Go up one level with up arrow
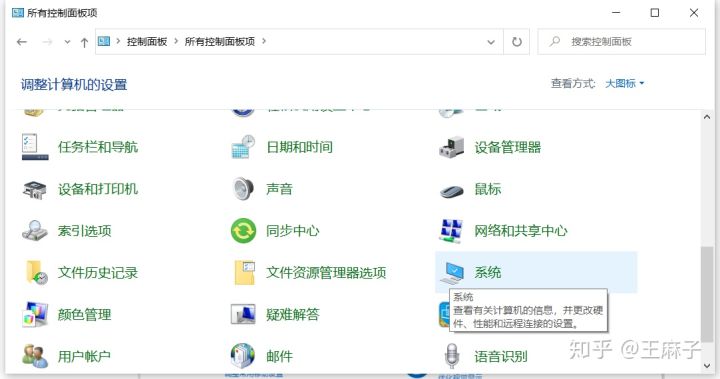720x379 pixels. click(84, 42)
